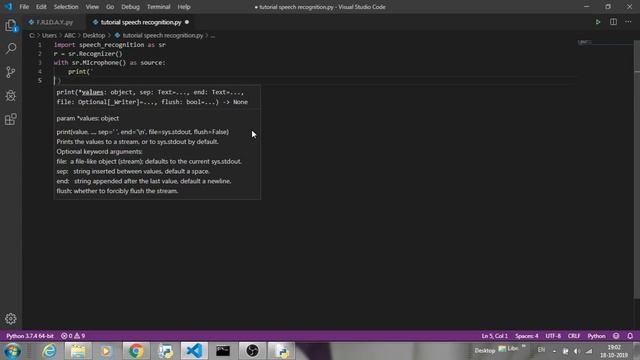Open Python icon on taskbar
The image size is (640, 360).
(x=281, y=351)
